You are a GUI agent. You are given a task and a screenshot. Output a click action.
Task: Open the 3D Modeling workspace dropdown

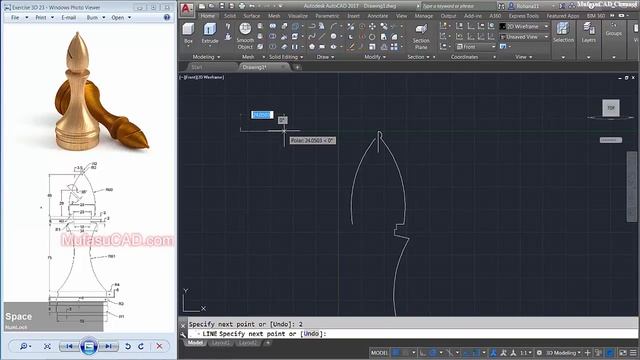[563, 353]
